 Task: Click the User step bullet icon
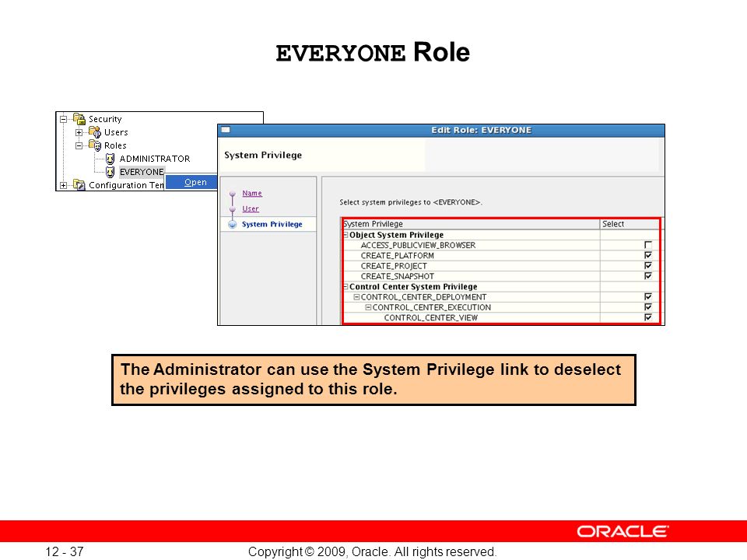[233, 209]
